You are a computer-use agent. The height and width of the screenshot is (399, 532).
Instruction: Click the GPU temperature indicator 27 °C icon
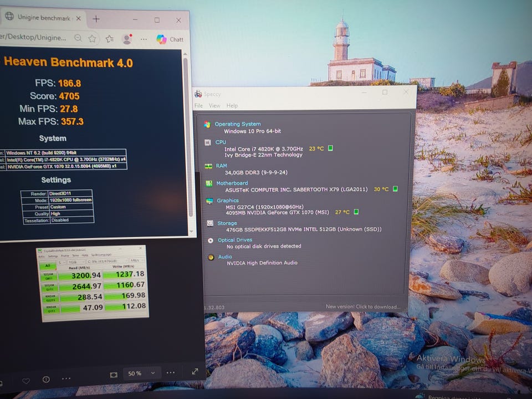(x=356, y=212)
